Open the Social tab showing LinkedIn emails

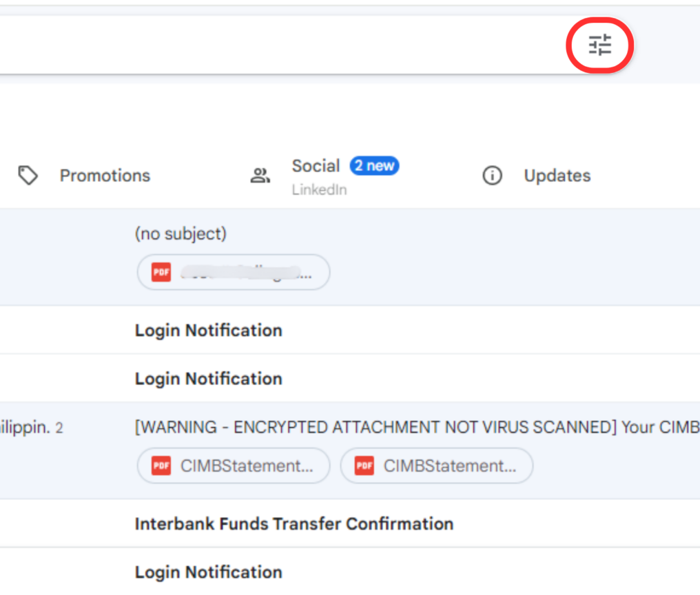coord(316,166)
